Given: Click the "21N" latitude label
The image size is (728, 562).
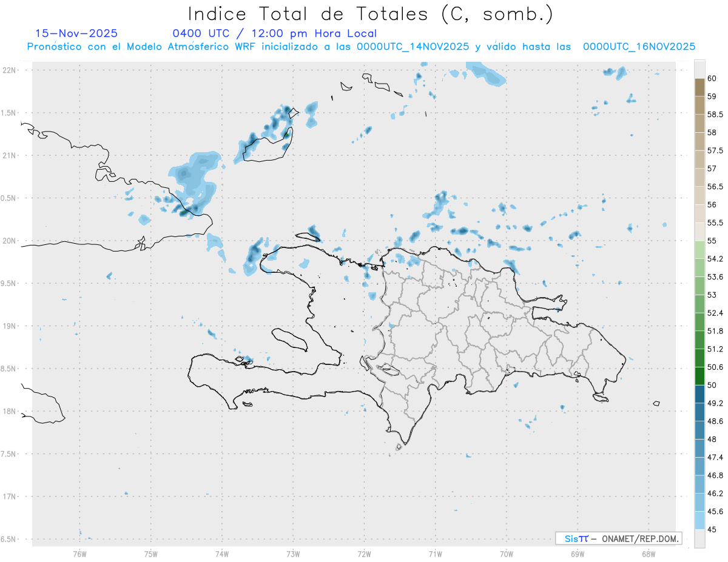Looking at the screenshot, I should pyautogui.click(x=10, y=155).
